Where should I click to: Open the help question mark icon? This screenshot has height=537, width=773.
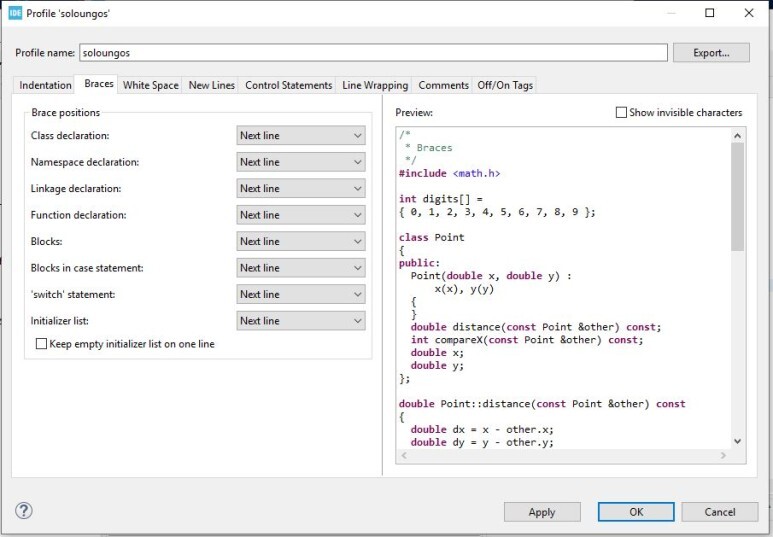point(24,510)
